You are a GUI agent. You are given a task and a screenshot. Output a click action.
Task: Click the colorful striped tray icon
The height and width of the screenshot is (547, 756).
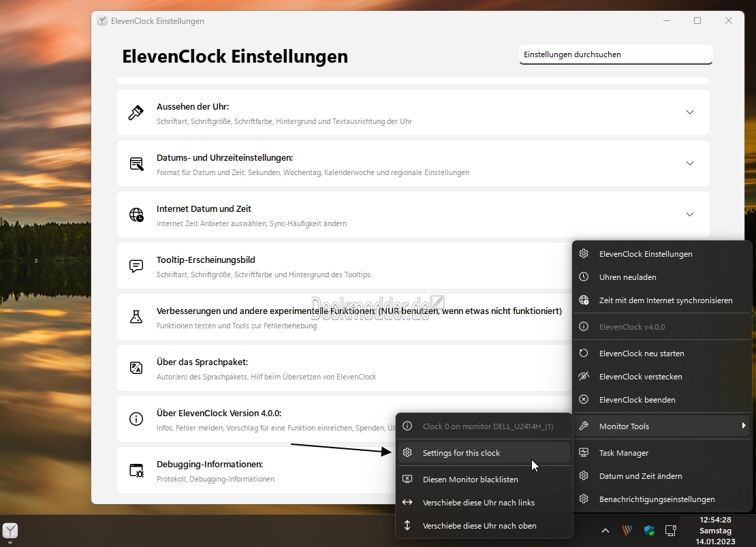pyautogui.click(x=627, y=531)
